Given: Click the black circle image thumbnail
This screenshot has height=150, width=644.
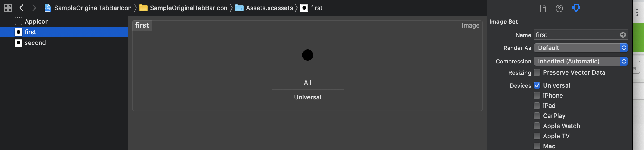Looking at the screenshot, I should [x=307, y=55].
